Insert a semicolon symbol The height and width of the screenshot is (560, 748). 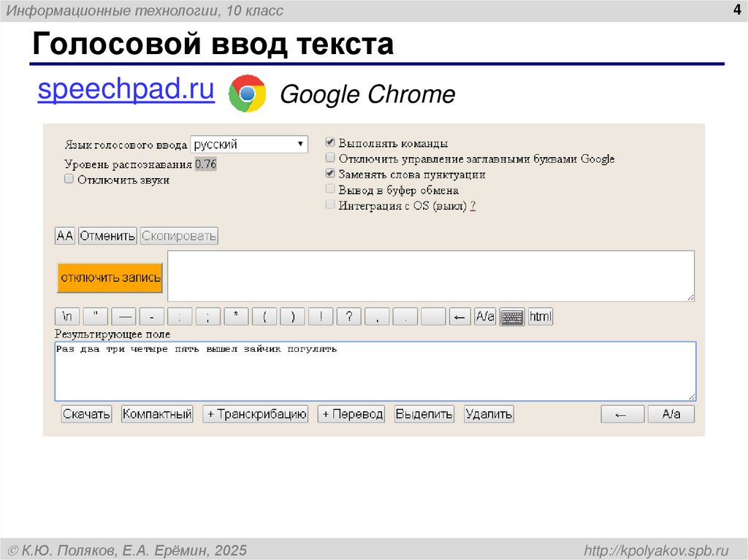(x=208, y=317)
